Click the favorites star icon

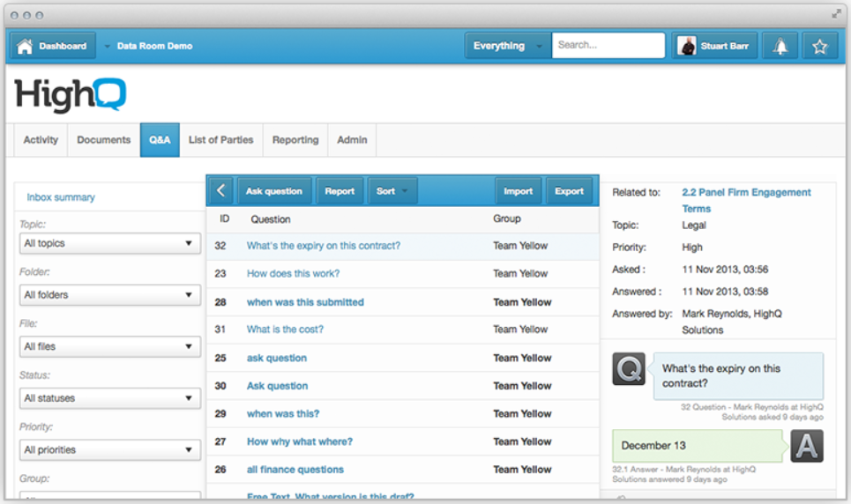[x=819, y=46]
